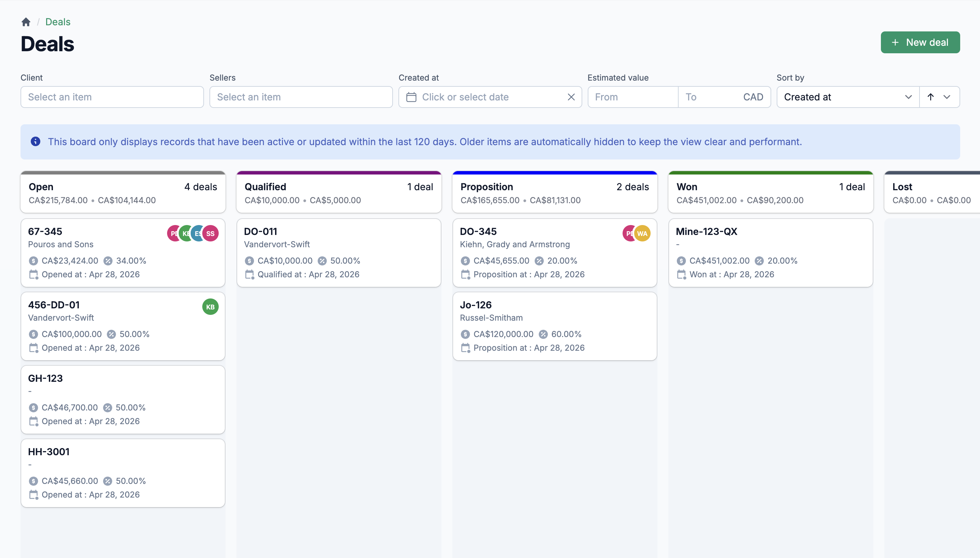
Task: Click the blue ES avatar on deal 67-345
Action: 198,233
